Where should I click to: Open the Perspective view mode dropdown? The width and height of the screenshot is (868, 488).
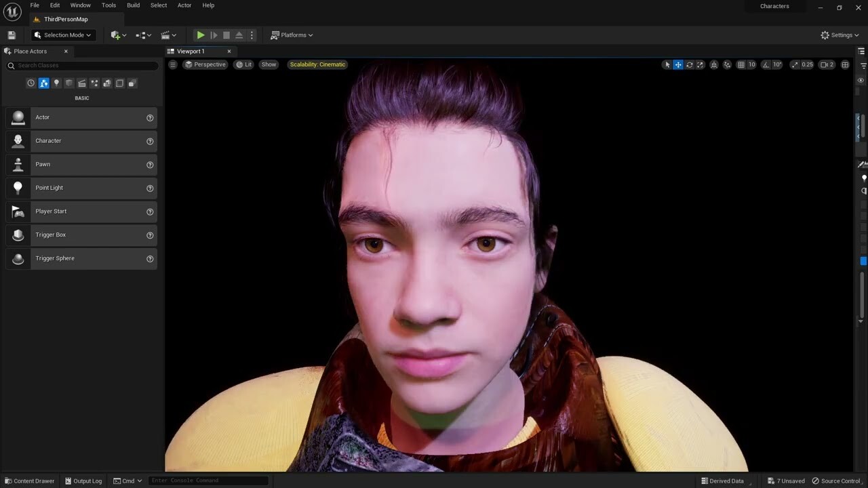[x=205, y=64]
